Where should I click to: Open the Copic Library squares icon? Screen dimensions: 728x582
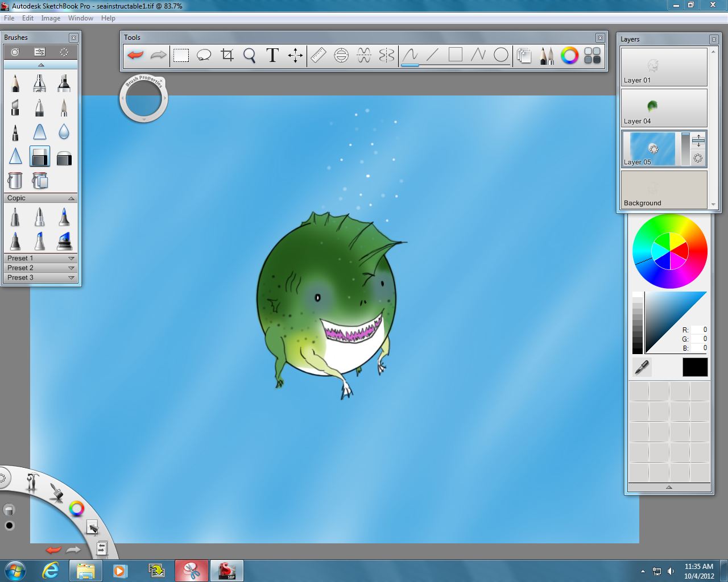click(592, 55)
